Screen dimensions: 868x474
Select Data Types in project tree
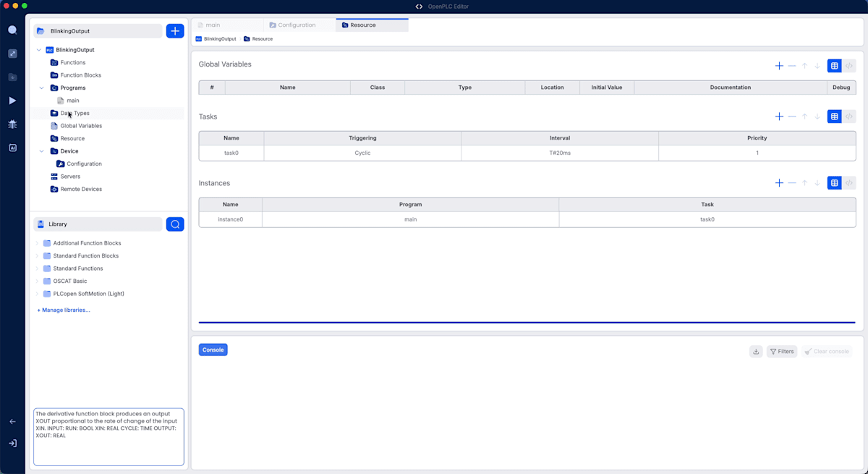click(x=75, y=114)
